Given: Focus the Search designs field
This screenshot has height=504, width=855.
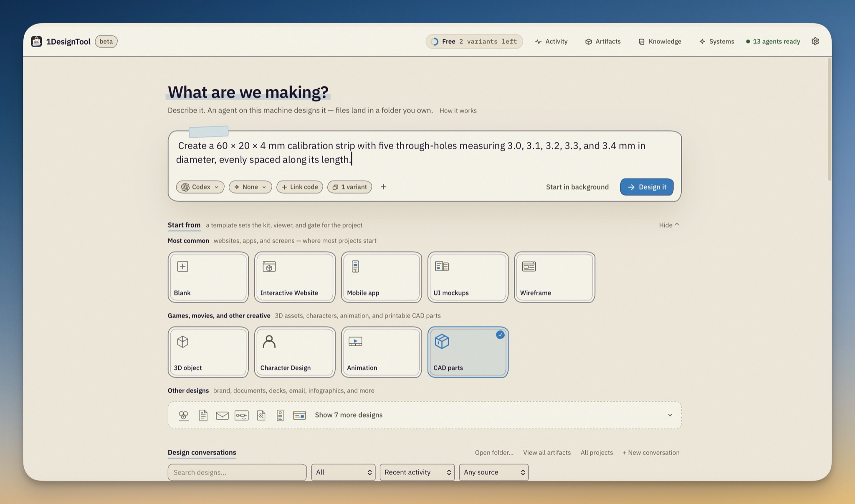Looking at the screenshot, I should point(237,472).
